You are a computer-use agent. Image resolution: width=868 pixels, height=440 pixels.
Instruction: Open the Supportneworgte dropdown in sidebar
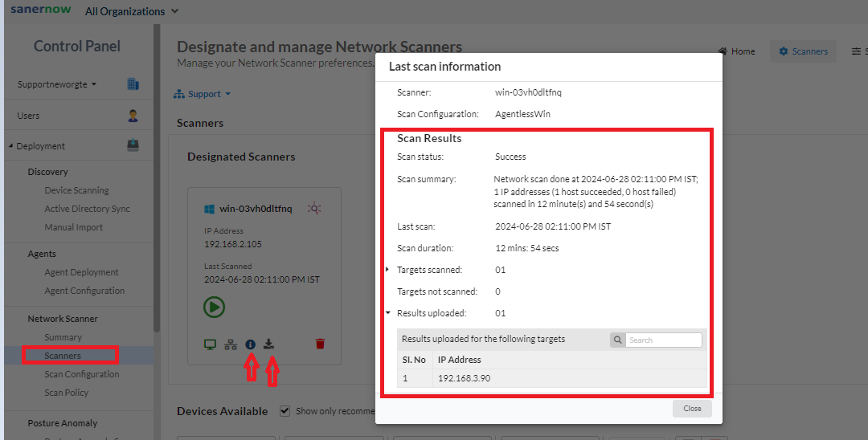pos(57,84)
